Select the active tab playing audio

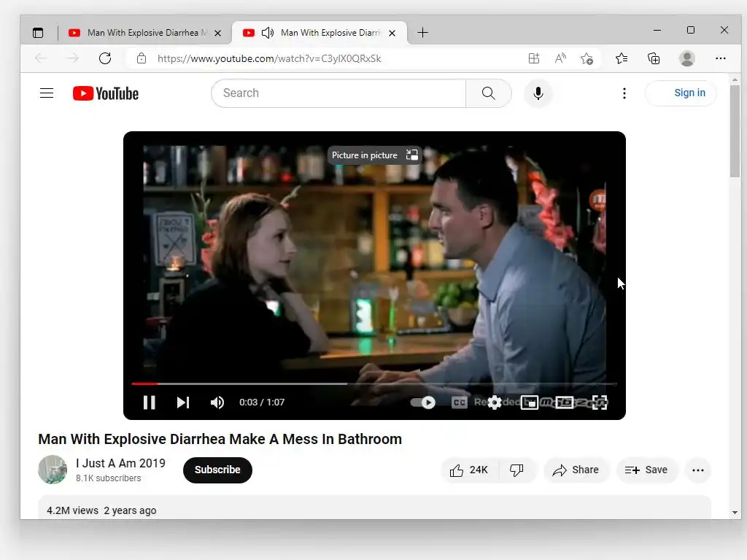tap(320, 32)
